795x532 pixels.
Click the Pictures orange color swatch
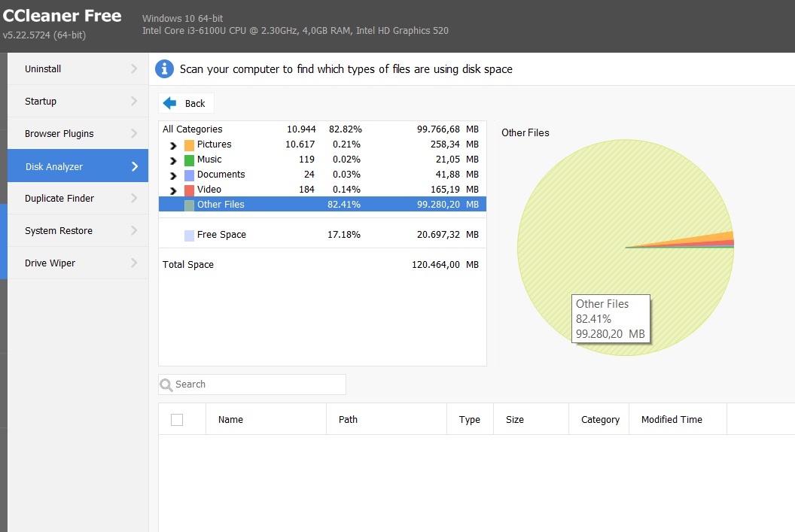(x=189, y=145)
